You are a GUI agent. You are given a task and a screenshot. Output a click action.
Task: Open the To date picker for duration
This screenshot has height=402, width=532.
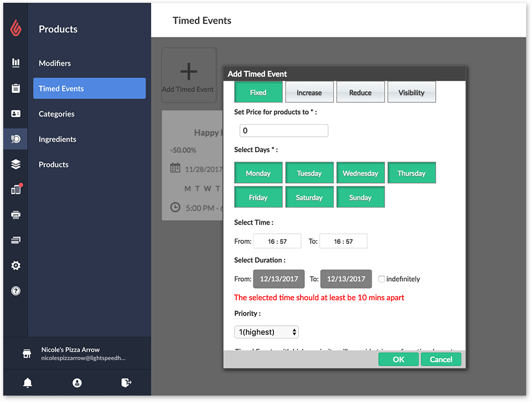tap(346, 279)
